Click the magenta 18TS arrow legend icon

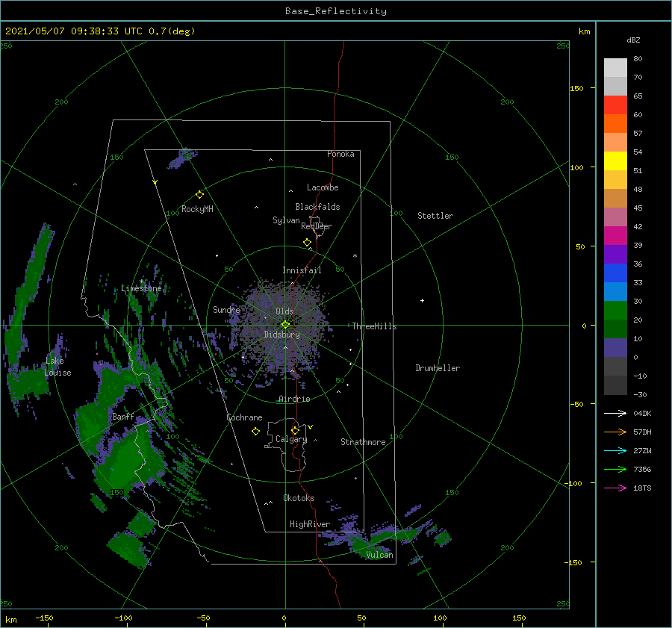coord(615,488)
